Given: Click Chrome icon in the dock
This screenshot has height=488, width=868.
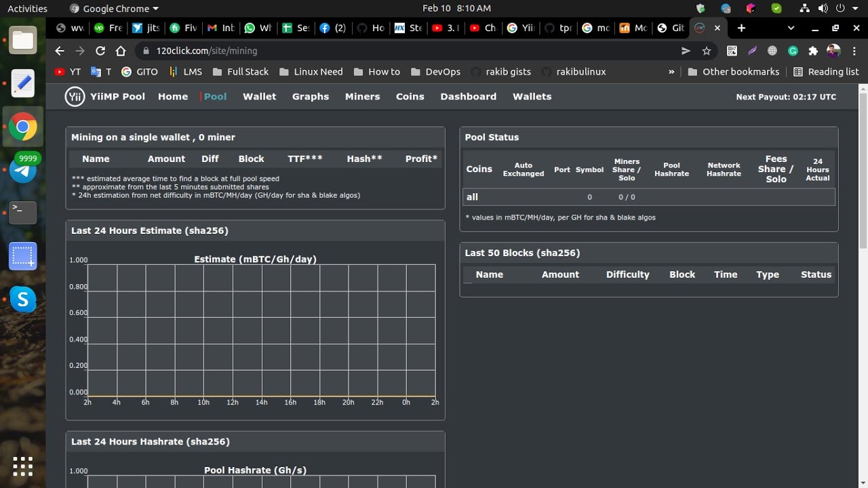Looking at the screenshot, I should [22, 127].
